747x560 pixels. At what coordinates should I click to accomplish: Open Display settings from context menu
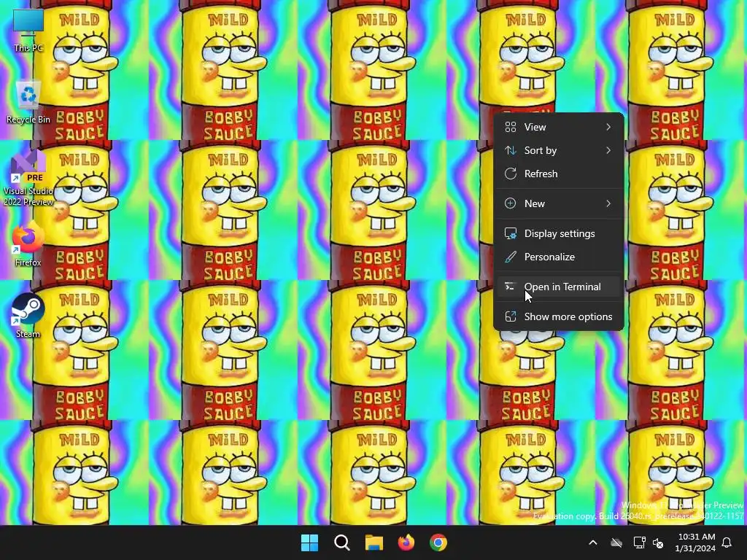(x=558, y=234)
